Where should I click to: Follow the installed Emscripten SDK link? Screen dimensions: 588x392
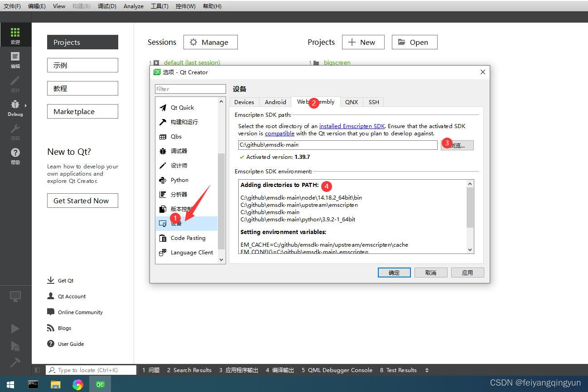[x=352, y=126]
